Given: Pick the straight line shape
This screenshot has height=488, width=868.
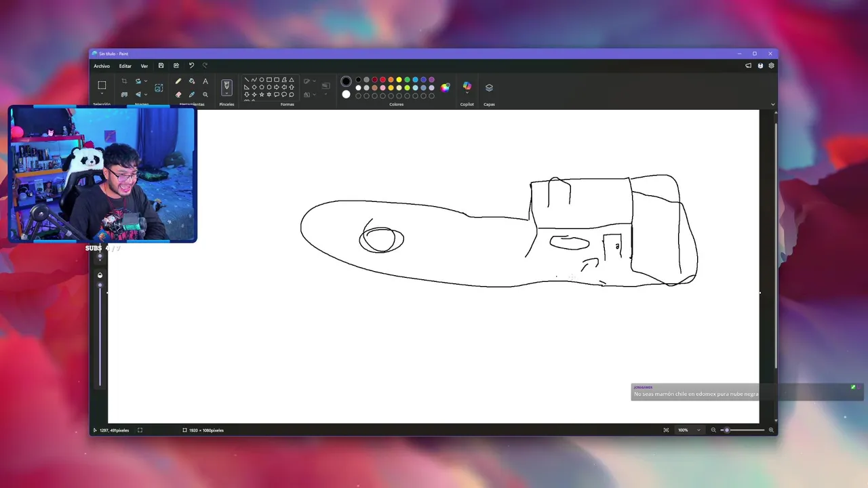Looking at the screenshot, I should [x=247, y=79].
